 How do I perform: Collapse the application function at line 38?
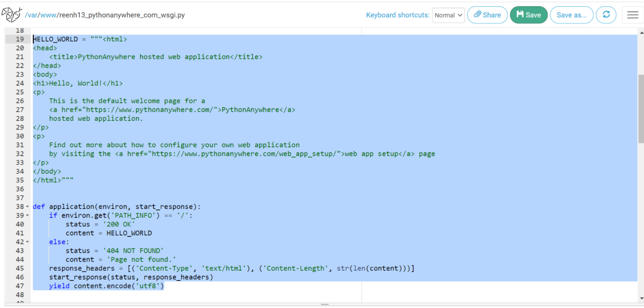28,207
